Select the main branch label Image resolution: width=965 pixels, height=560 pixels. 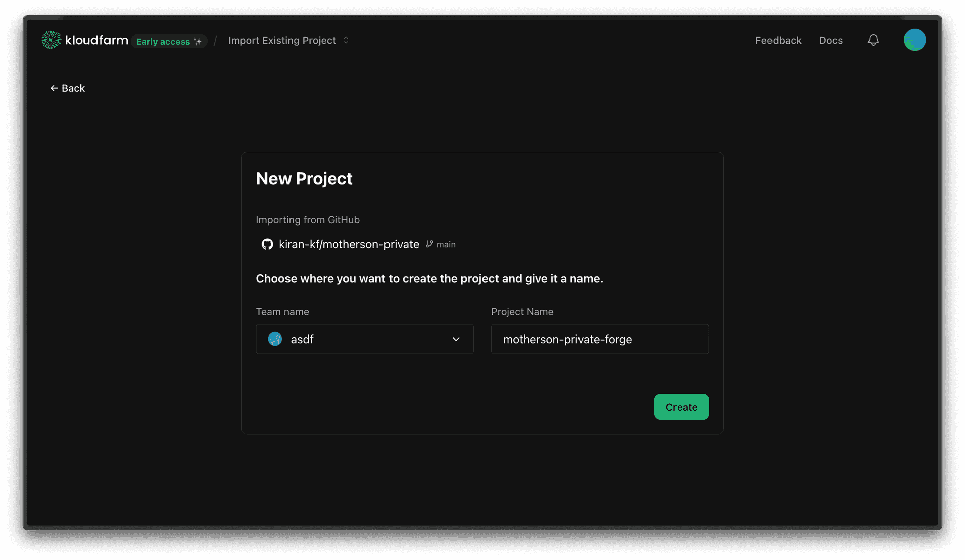click(446, 244)
